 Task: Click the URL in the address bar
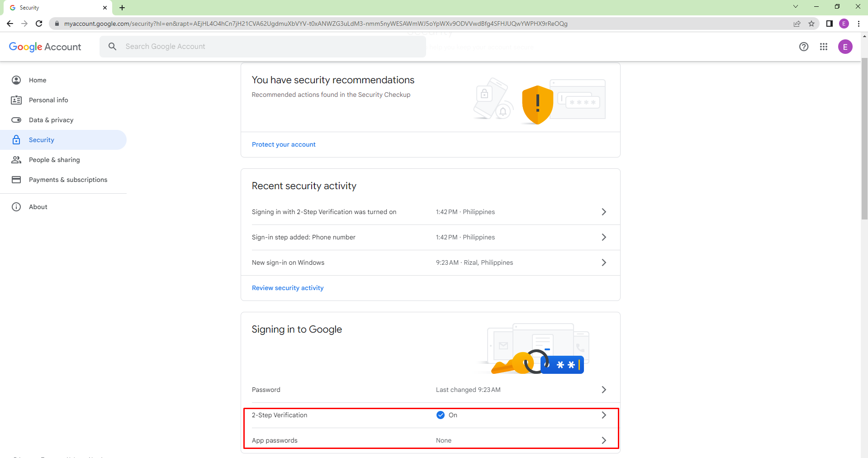tap(316, 24)
